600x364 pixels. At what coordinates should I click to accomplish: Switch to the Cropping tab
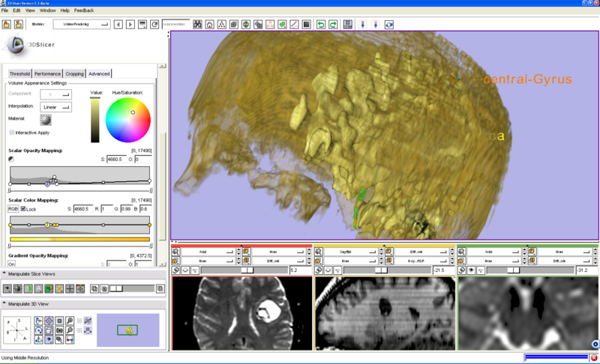coord(75,73)
